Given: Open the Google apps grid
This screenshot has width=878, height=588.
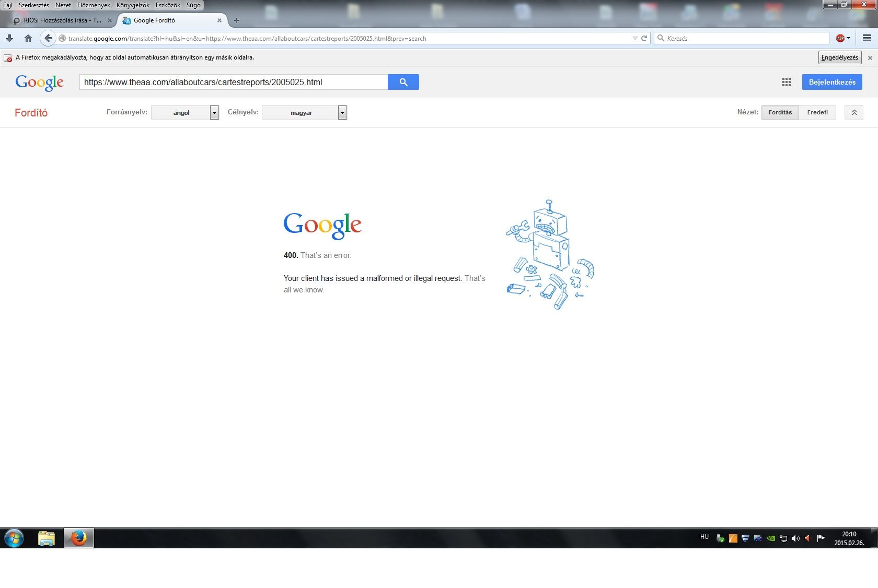Looking at the screenshot, I should click(787, 82).
